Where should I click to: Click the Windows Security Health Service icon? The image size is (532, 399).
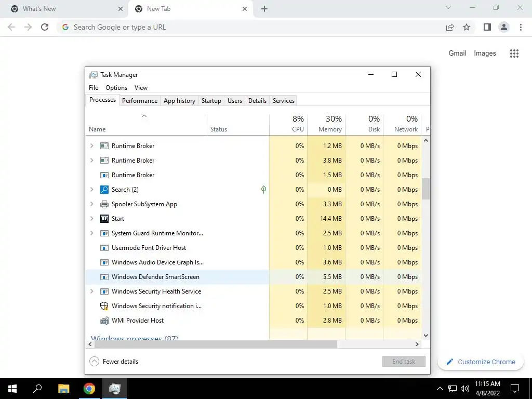[x=104, y=291]
